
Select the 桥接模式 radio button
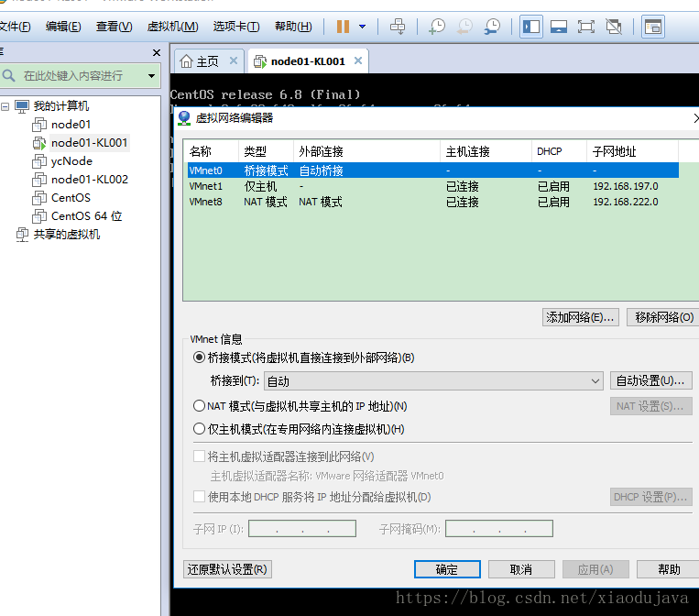point(199,357)
